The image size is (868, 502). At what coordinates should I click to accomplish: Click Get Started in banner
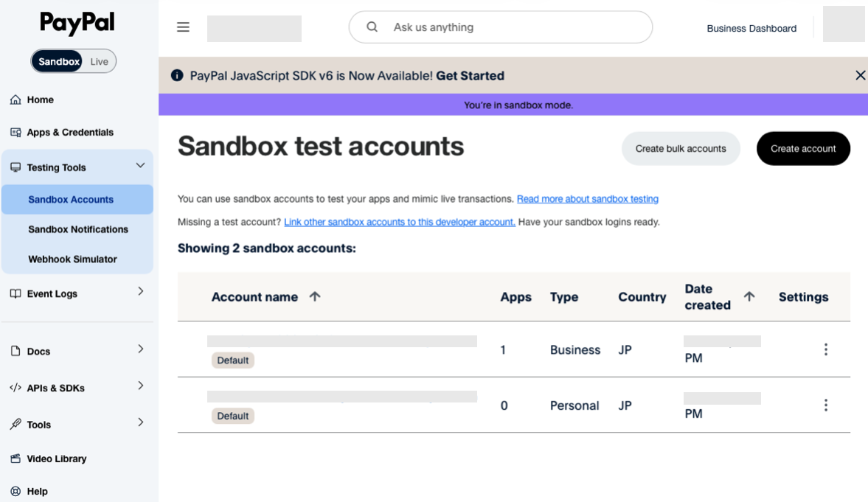[470, 76]
